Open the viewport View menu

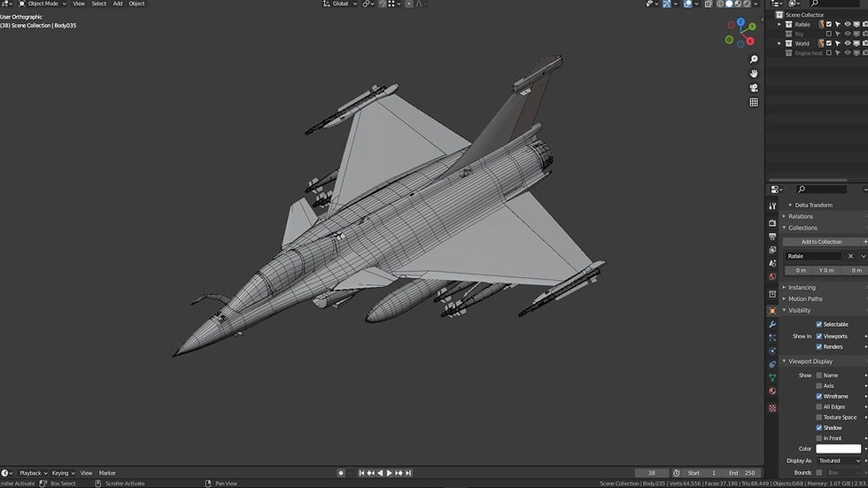79,4
